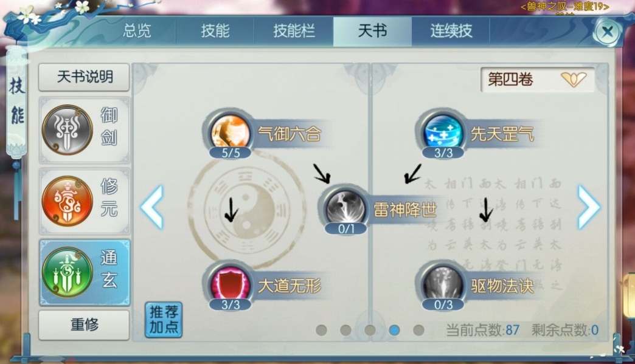Jump to the fifth page dot
635x364 pixels.
[x=418, y=330]
